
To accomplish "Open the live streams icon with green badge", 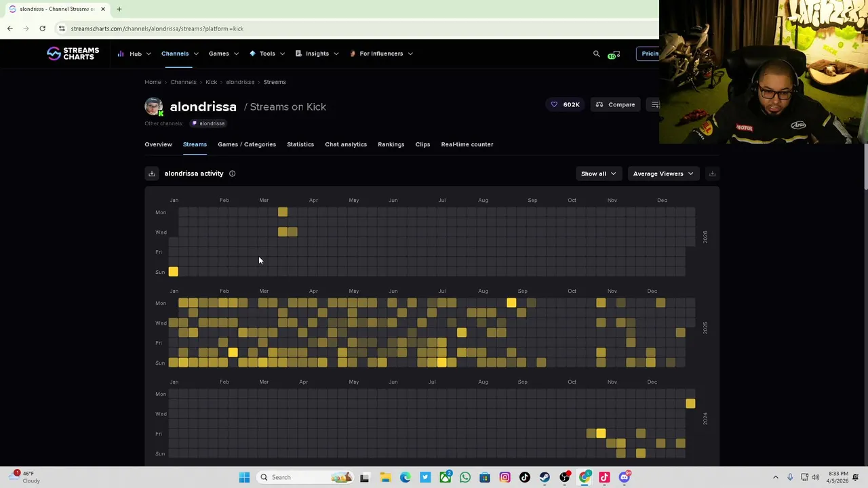I will tap(614, 54).
